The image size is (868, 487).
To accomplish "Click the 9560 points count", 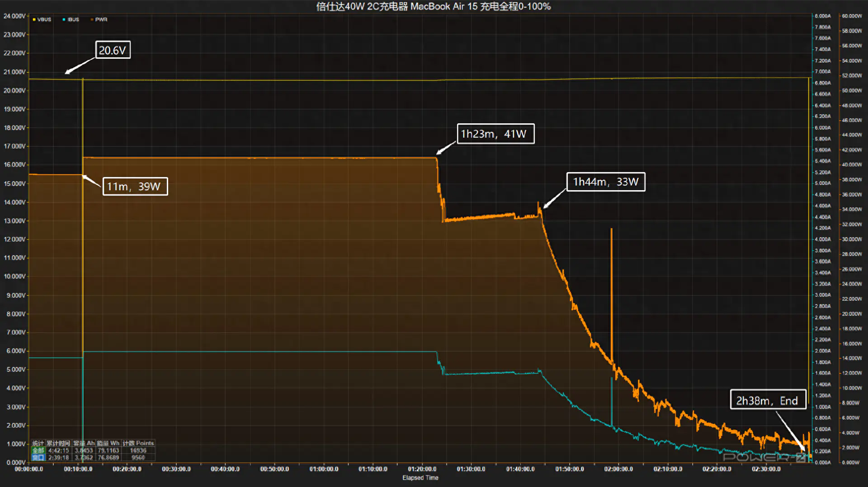I will [x=138, y=458].
